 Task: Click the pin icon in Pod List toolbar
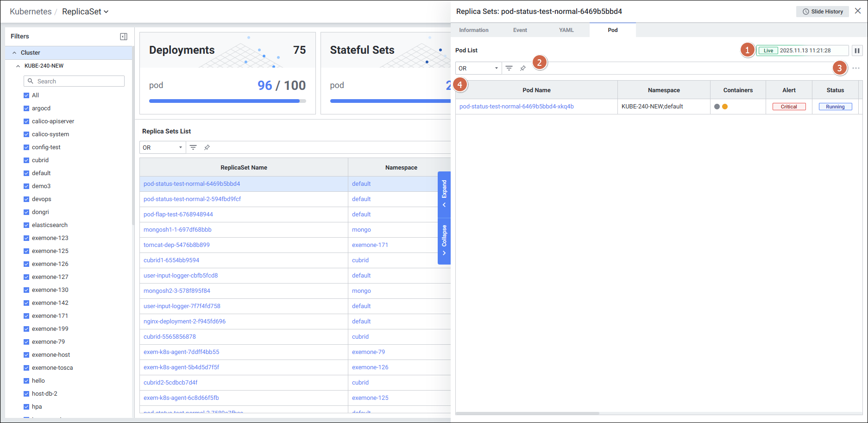pos(523,68)
